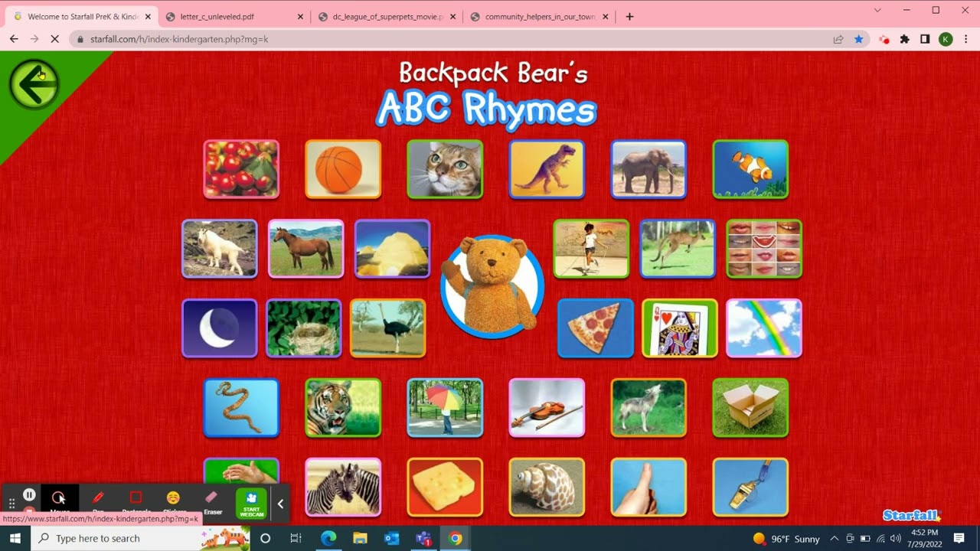Open a new browser tab

(x=630, y=16)
